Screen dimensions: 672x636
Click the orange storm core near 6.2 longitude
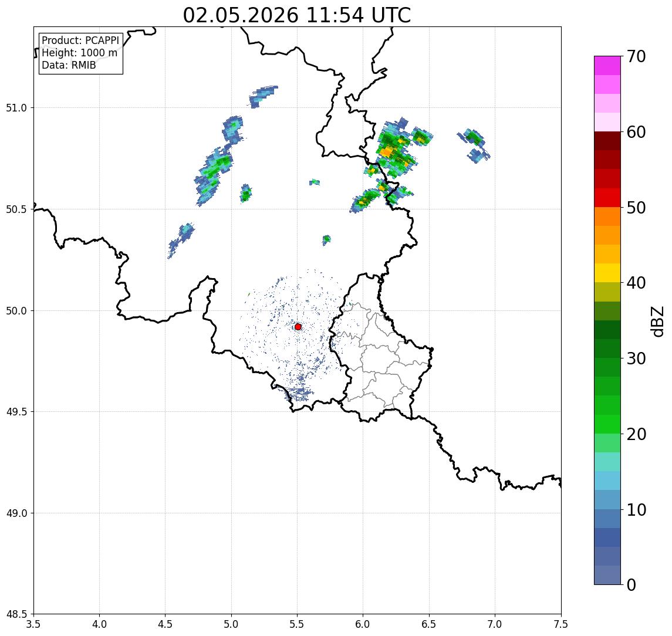click(x=387, y=151)
